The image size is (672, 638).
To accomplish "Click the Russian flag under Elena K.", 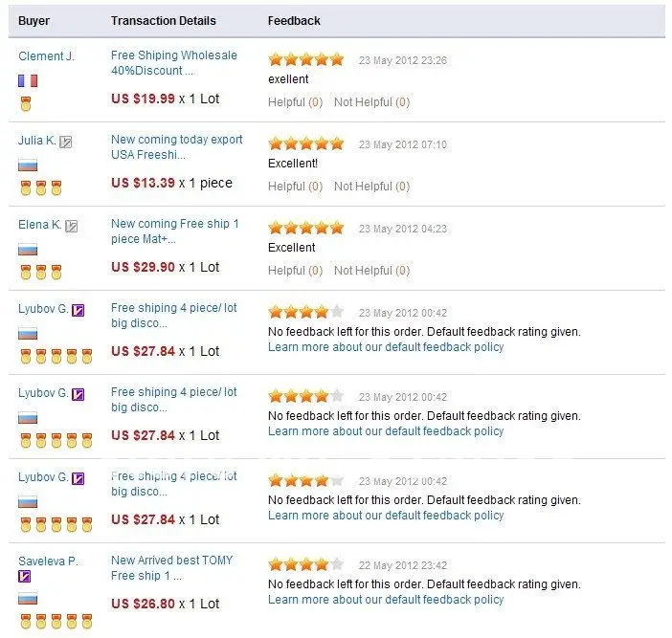I will tap(28, 250).
